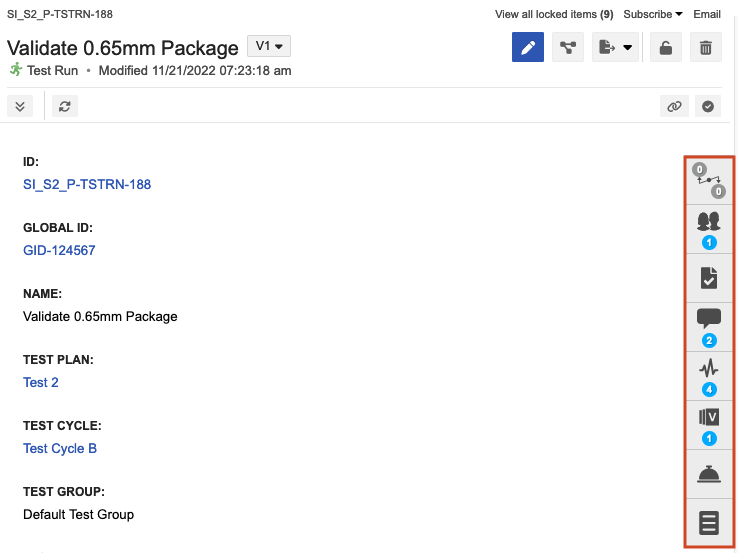Open the Comments speech bubble widget
Image resolution: width=738 pixels, height=553 pixels.
(709, 326)
